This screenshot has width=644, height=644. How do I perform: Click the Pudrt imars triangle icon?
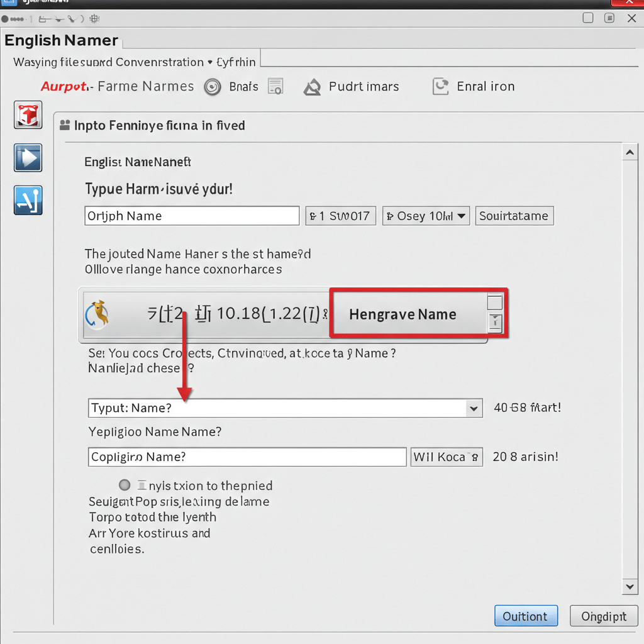coord(313,87)
